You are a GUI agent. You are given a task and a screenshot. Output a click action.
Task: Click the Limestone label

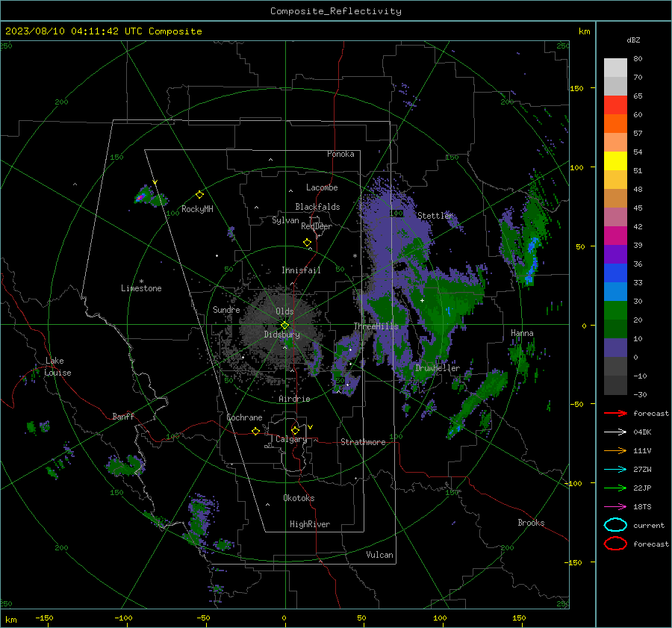(141, 288)
